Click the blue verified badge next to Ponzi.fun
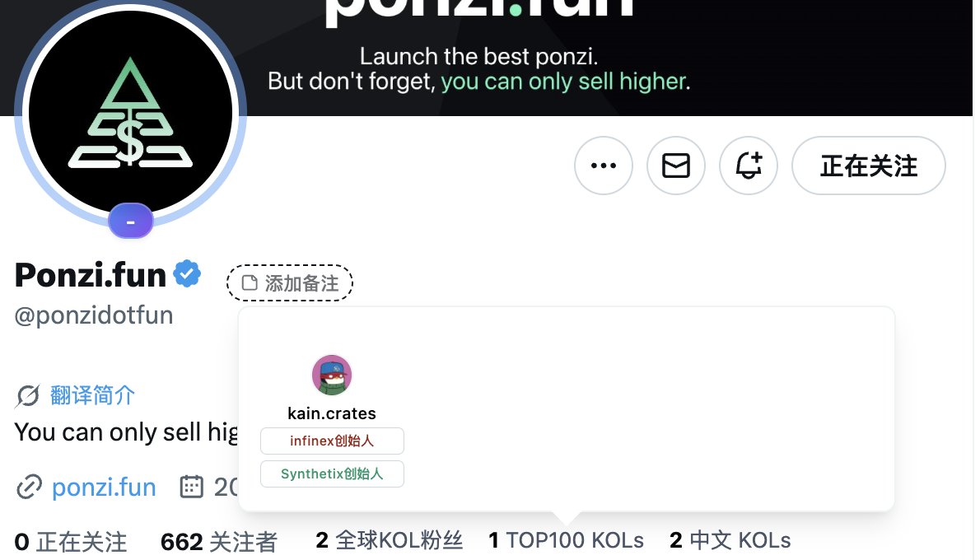This screenshot has width=980, height=560. tap(187, 273)
